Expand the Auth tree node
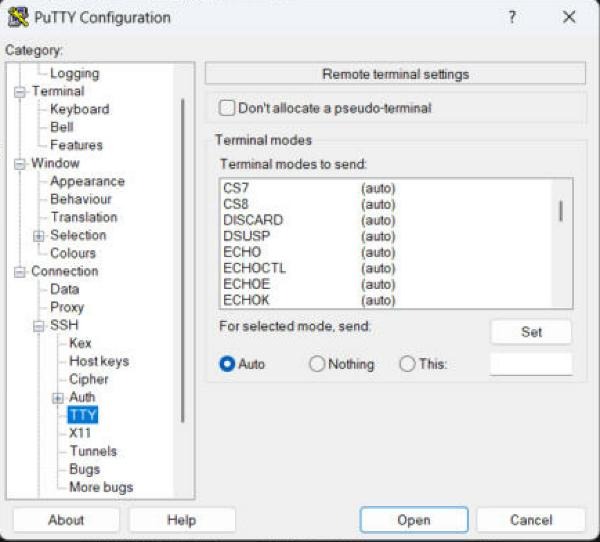The width and height of the screenshot is (600, 542). tap(57, 398)
